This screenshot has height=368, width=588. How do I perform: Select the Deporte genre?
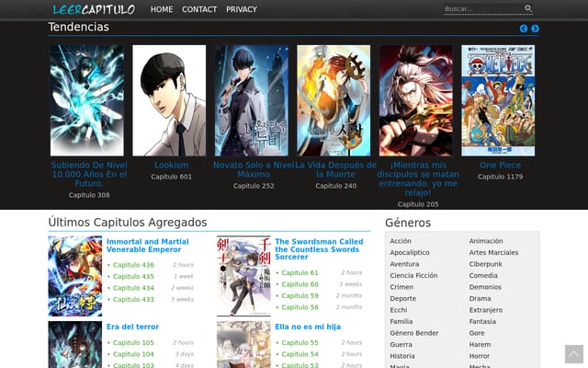click(x=403, y=298)
